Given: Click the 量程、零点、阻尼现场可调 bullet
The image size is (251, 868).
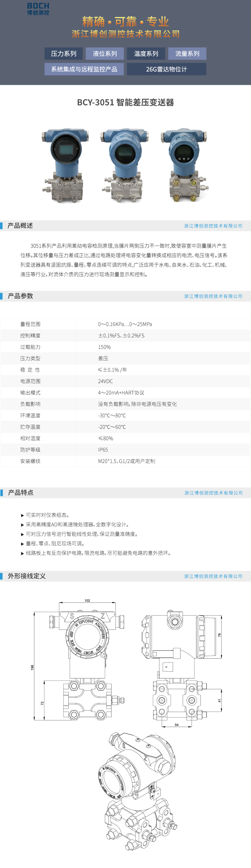Looking at the screenshot, I should coord(53,544).
